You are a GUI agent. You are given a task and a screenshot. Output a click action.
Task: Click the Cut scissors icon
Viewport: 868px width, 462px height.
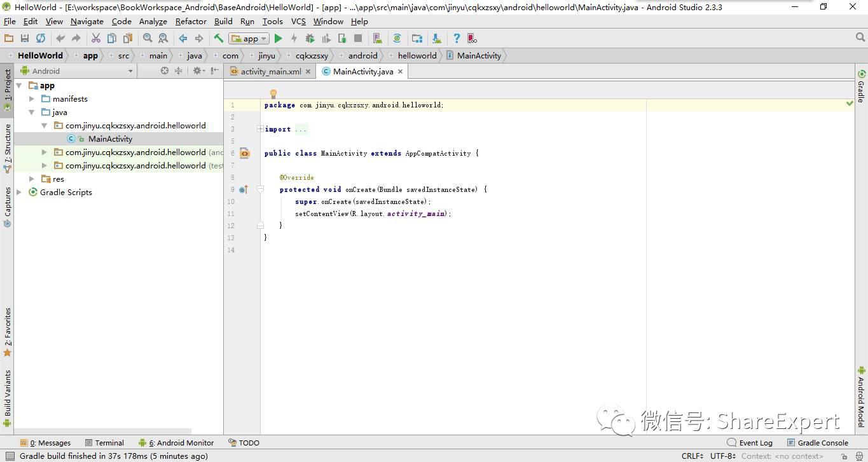pos(96,39)
